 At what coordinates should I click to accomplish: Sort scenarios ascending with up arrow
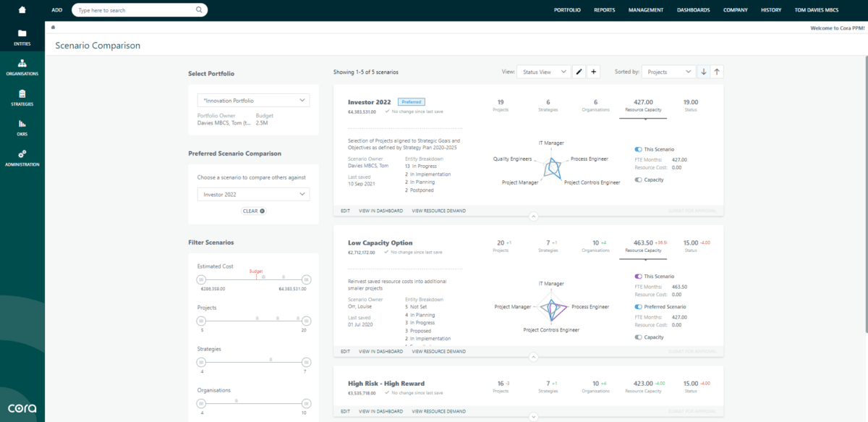[717, 72]
